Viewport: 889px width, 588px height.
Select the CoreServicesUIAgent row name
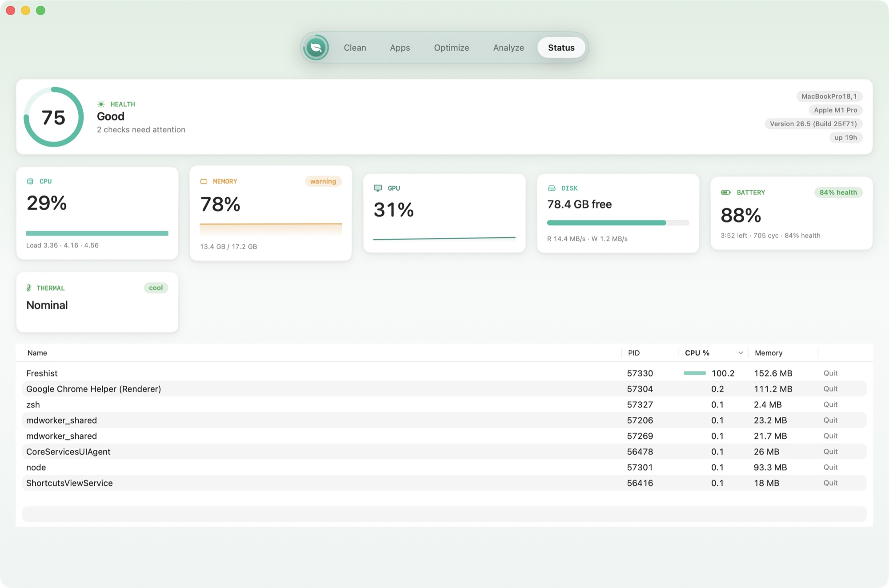pyautogui.click(x=68, y=452)
